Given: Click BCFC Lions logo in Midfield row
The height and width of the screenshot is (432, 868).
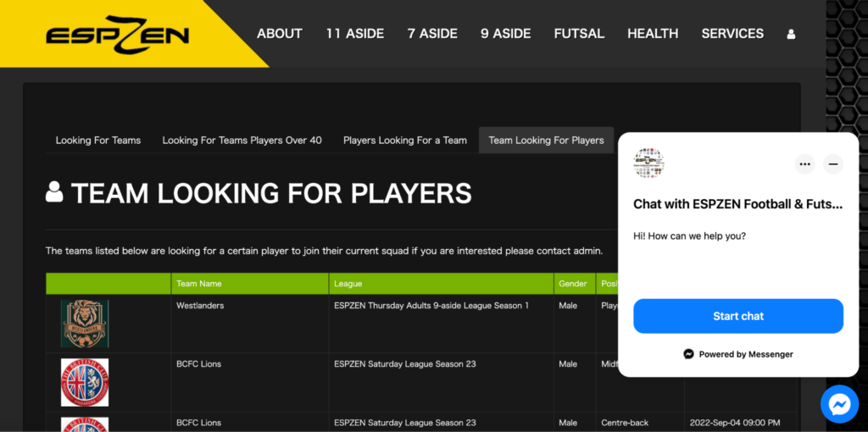Looking at the screenshot, I should [85, 382].
